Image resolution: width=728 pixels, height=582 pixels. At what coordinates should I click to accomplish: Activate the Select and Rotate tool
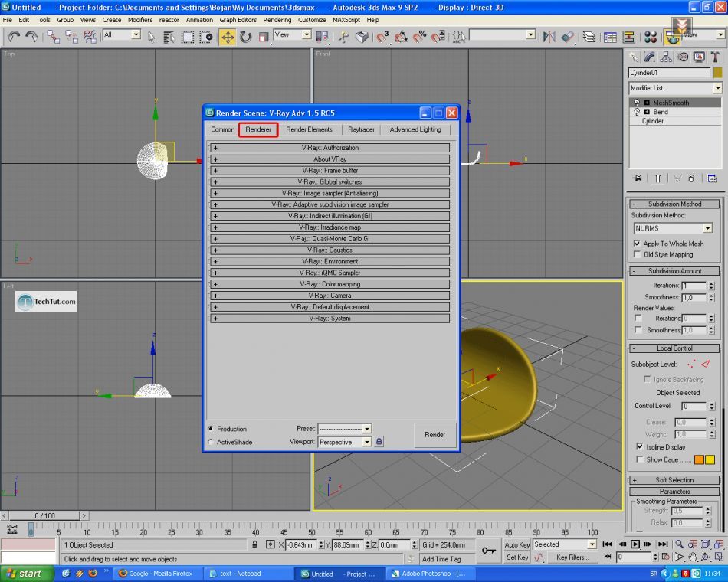click(246, 37)
